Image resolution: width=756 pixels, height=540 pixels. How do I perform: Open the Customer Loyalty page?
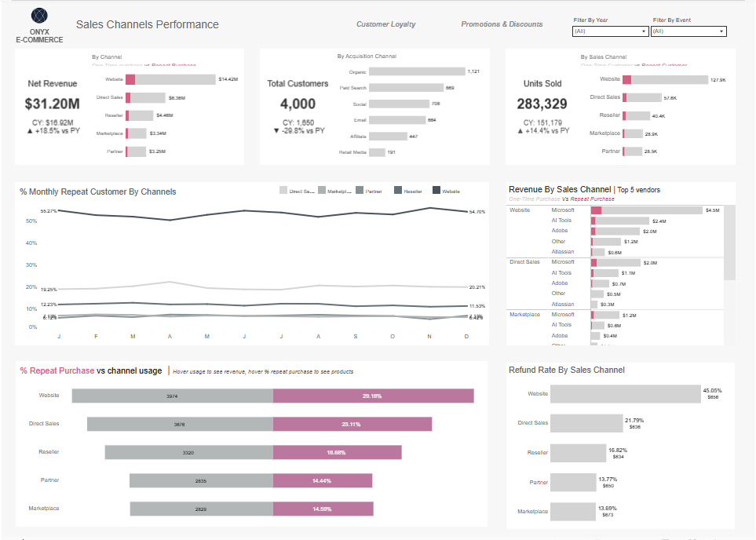(x=385, y=24)
